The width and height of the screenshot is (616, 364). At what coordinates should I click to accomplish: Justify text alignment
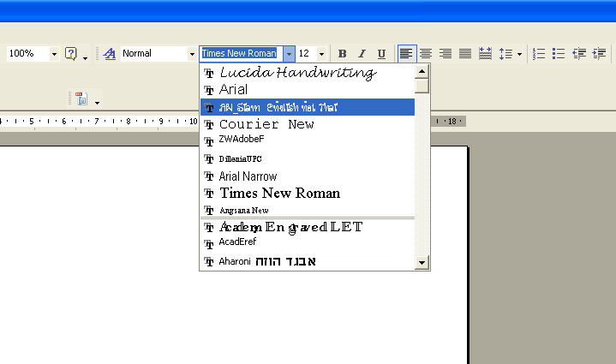465,53
